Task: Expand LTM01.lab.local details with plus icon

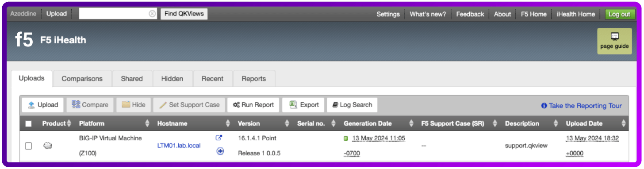Action: (x=220, y=151)
